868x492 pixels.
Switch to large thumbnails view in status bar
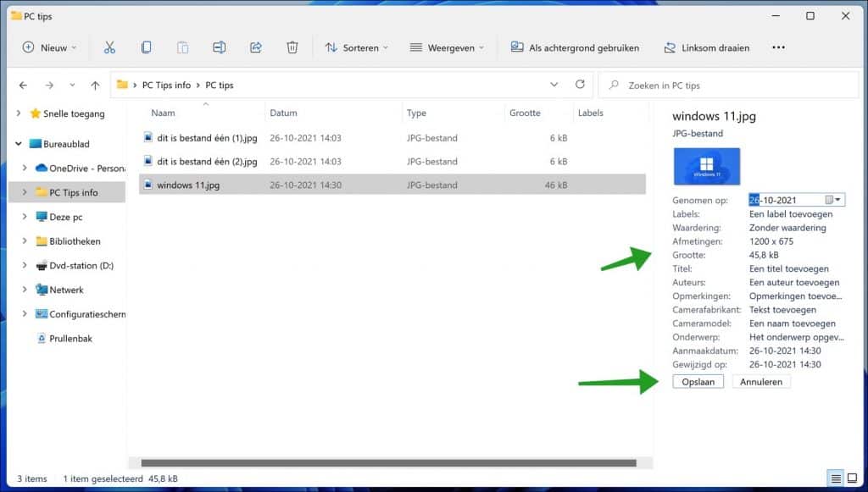852,478
